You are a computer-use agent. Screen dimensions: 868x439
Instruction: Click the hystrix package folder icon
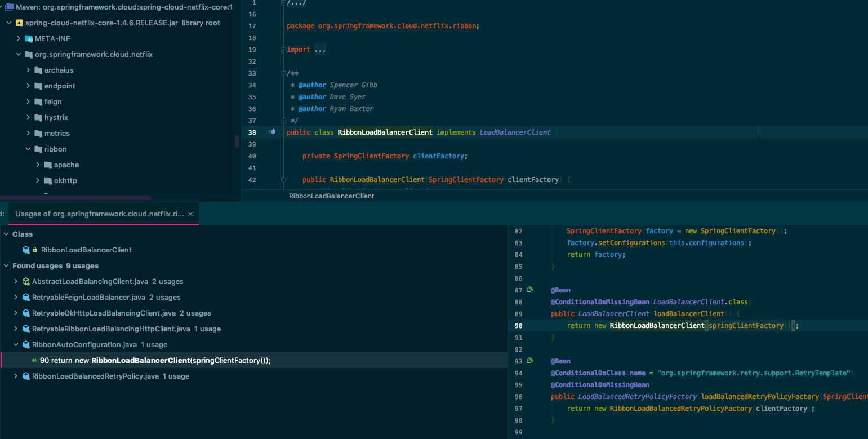[x=38, y=118]
